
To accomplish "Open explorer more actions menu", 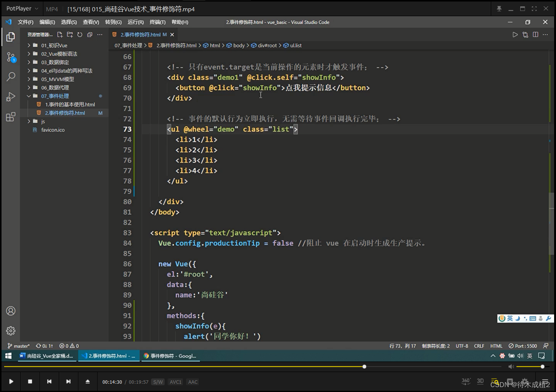I will tap(100, 35).
